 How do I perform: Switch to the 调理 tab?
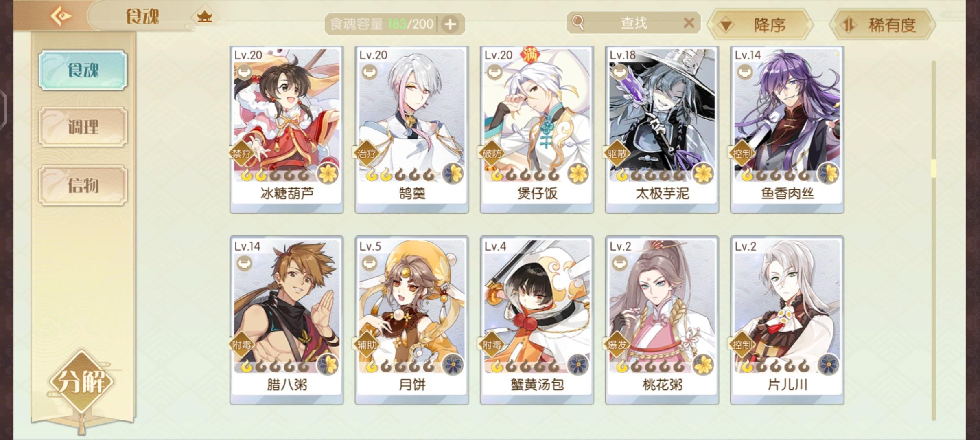pos(83,127)
